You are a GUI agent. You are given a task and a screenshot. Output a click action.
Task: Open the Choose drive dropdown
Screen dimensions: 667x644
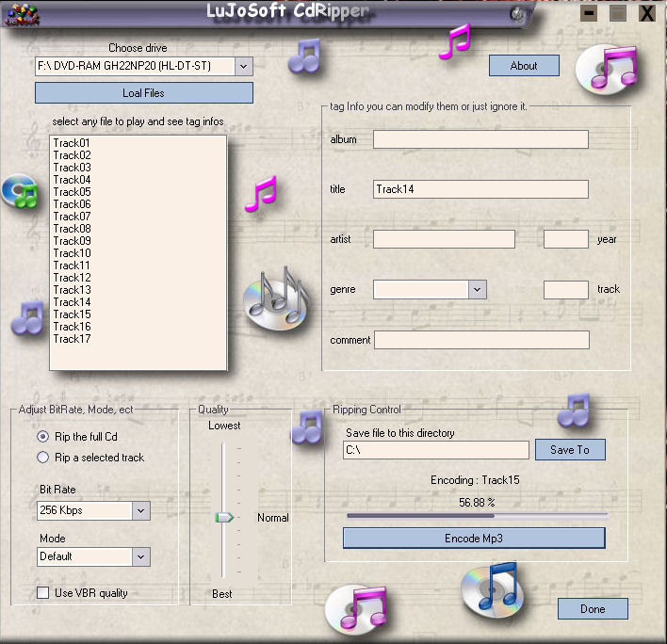(243, 66)
